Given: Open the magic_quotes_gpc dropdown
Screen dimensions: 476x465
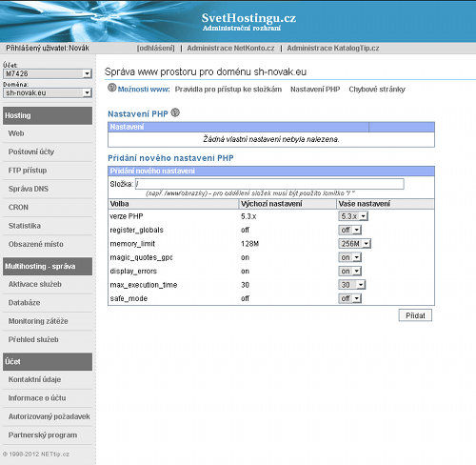Looking at the screenshot, I should coord(349,257).
